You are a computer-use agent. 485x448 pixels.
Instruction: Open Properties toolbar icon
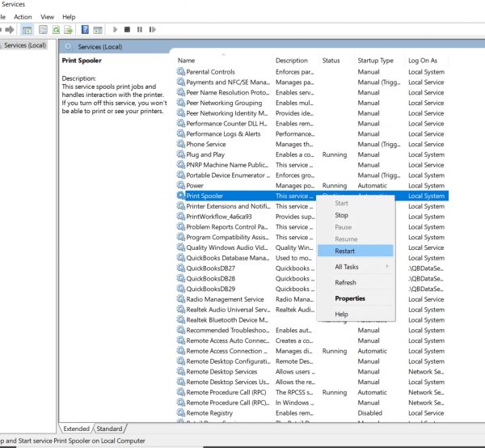(43, 30)
